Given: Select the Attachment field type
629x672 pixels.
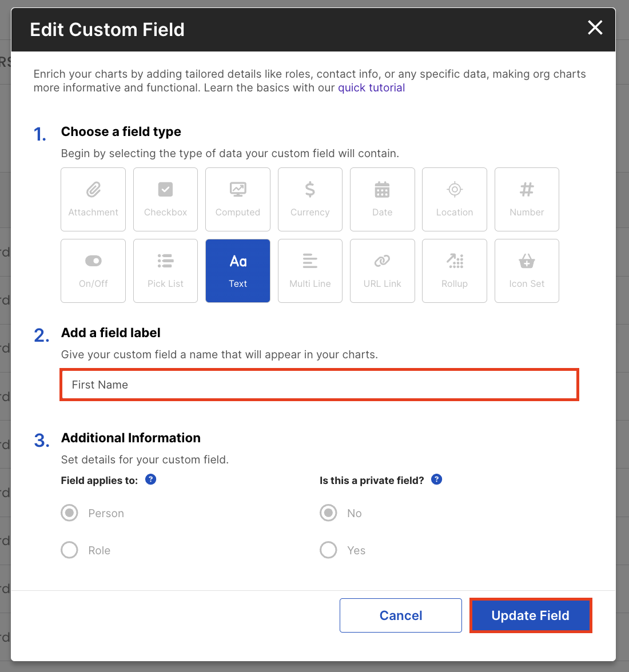Looking at the screenshot, I should tap(93, 199).
